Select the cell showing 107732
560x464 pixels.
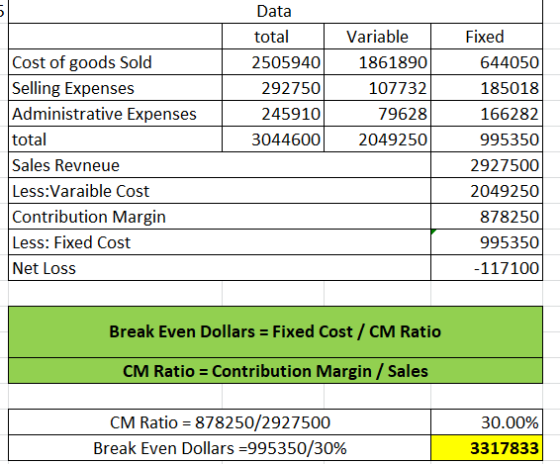(377, 88)
